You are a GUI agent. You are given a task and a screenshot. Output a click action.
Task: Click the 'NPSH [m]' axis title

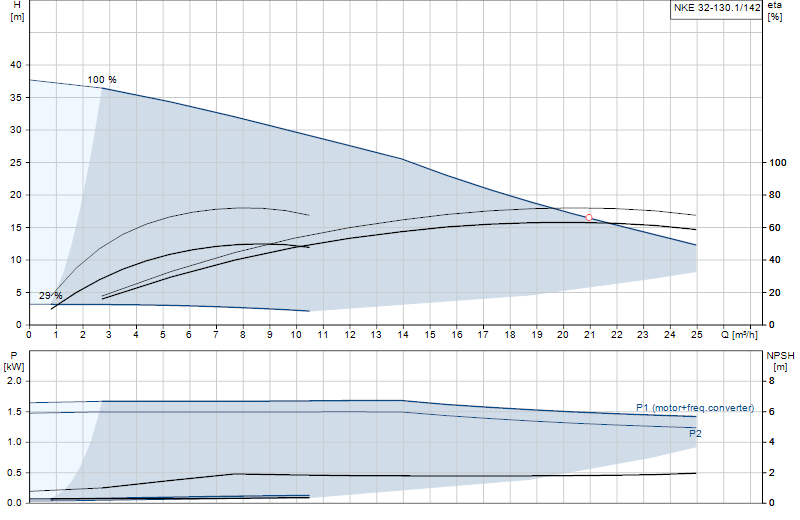coord(780,361)
